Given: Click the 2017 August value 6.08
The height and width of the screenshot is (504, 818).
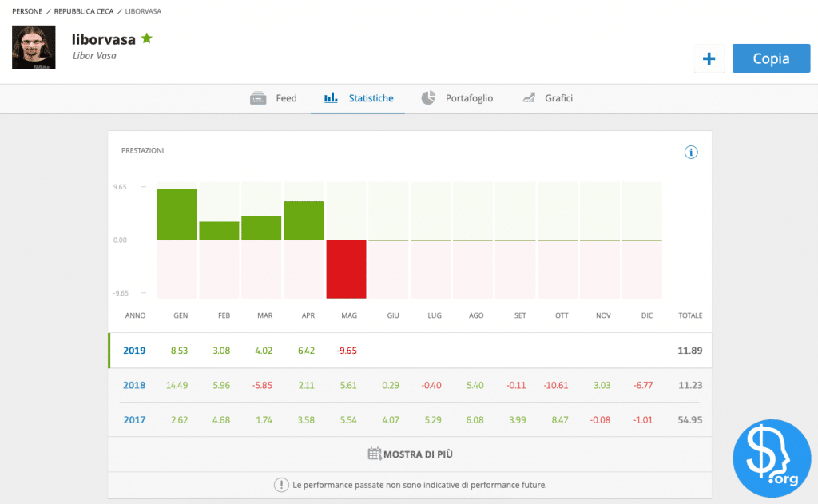Looking at the screenshot, I should [x=475, y=419].
